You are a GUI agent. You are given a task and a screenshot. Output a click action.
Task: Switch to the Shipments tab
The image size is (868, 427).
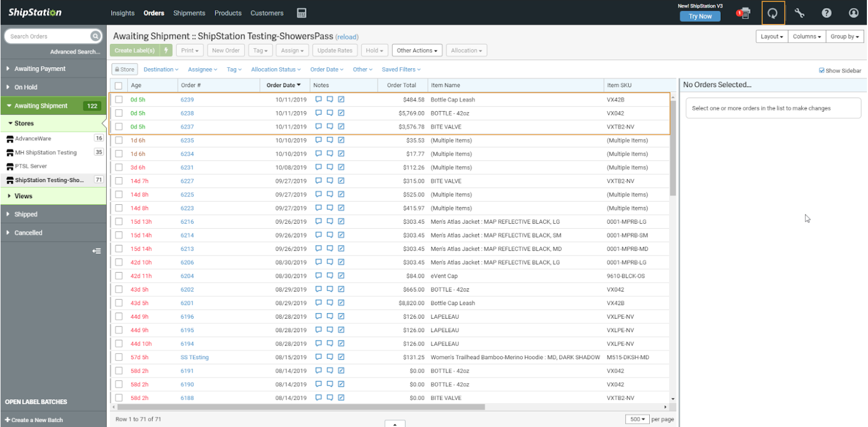point(189,13)
